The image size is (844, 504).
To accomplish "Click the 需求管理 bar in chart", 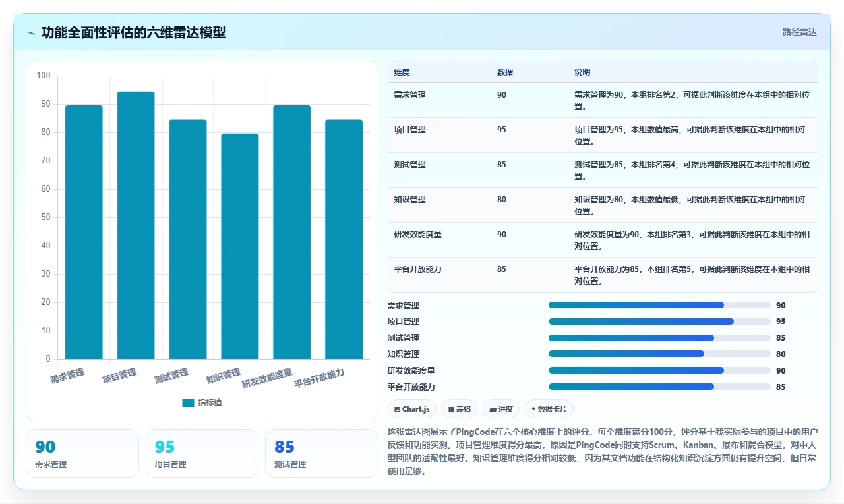I will coord(84,232).
